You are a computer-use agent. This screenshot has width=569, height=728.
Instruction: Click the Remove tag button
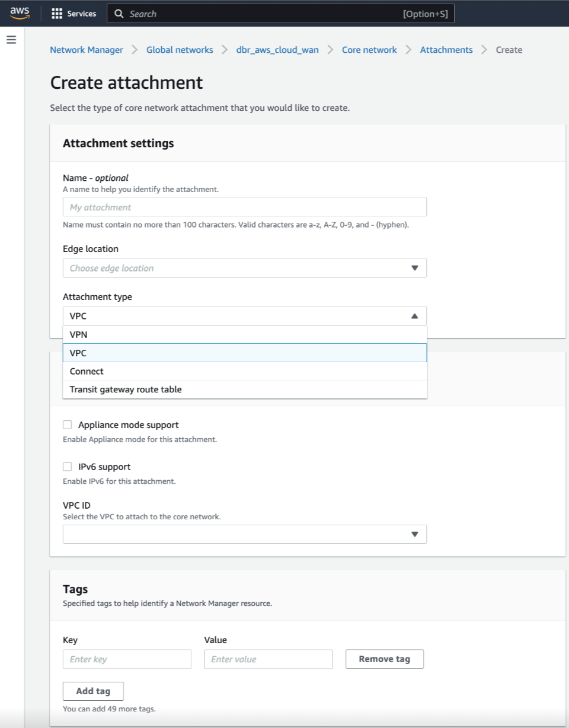pos(385,659)
